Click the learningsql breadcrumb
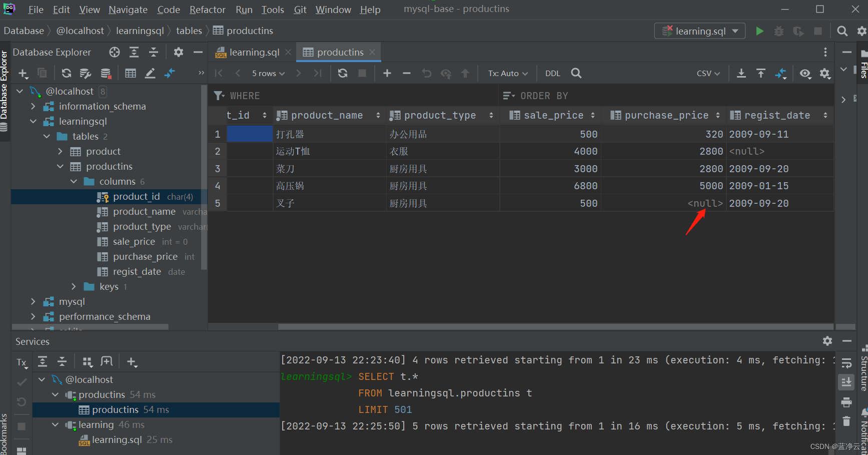The height and width of the screenshot is (455, 868). (140, 31)
